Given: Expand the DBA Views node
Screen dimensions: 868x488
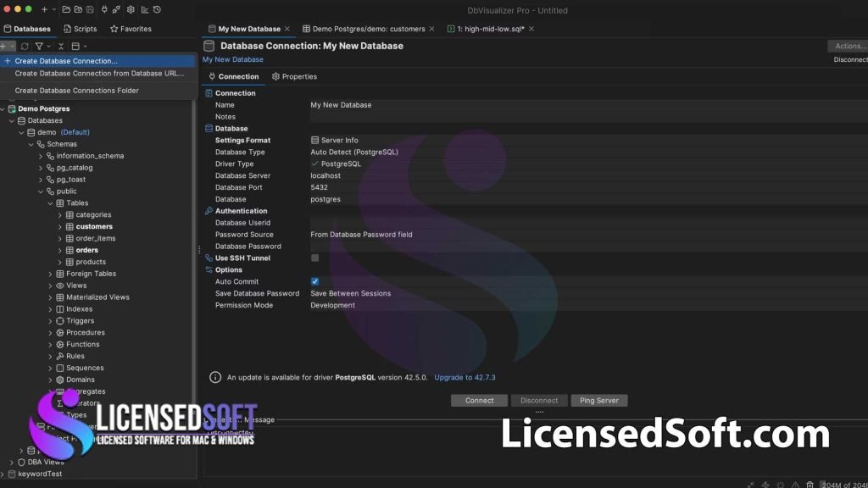Looking at the screenshot, I should [12, 462].
